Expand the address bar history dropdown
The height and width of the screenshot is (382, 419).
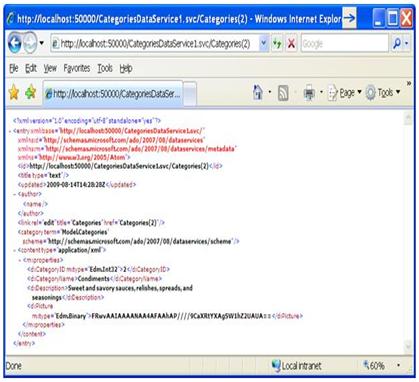point(264,43)
